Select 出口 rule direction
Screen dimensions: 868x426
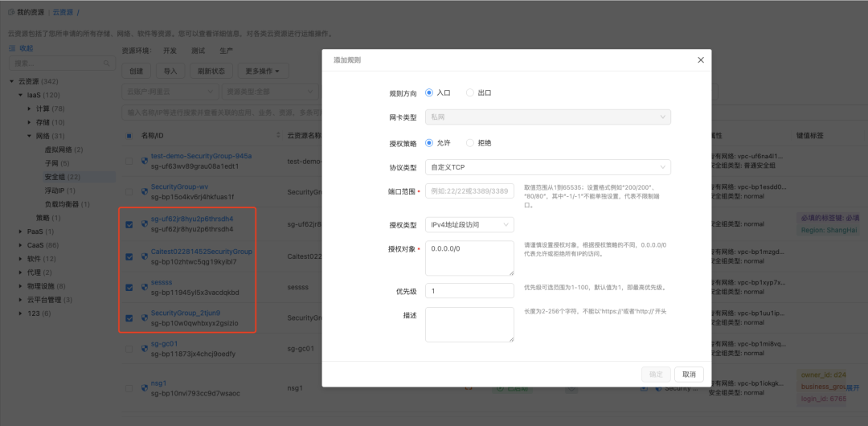point(470,93)
